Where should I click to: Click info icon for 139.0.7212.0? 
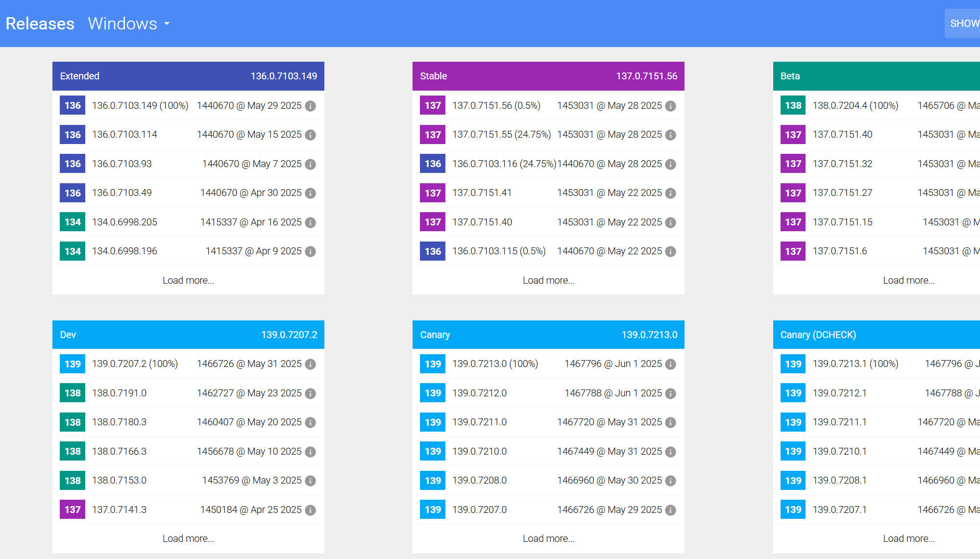671,393
